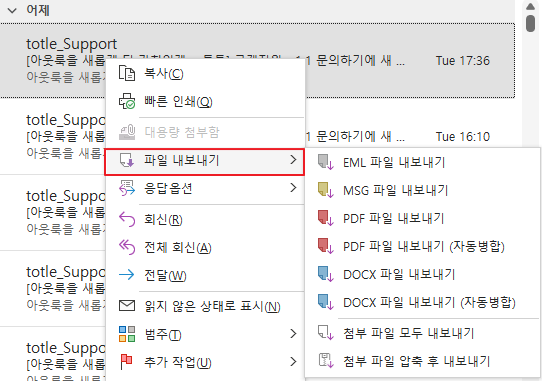
Task: Choose 전체 회신(A) menu entry
Action: (x=205, y=248)
